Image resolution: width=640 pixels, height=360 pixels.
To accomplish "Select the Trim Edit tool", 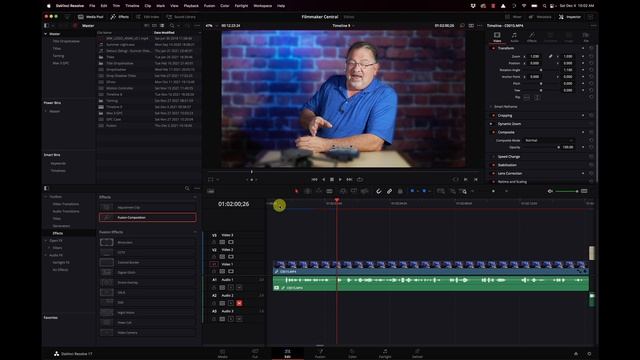I will pos(308,191).
